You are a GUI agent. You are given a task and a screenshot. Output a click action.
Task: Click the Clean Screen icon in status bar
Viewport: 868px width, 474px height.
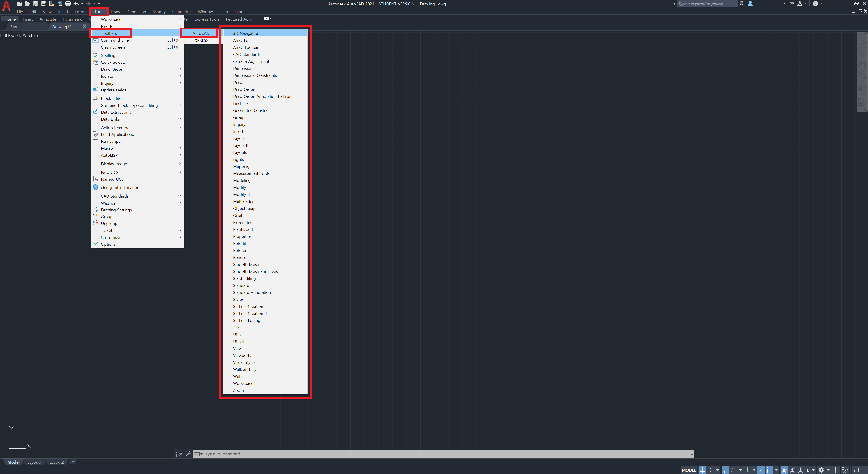pos(856,470)
